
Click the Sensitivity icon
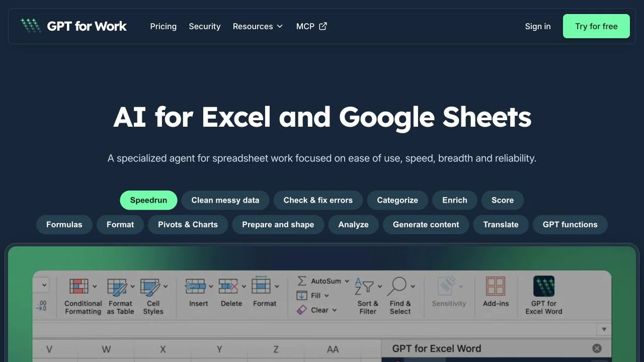coord(446,286)
